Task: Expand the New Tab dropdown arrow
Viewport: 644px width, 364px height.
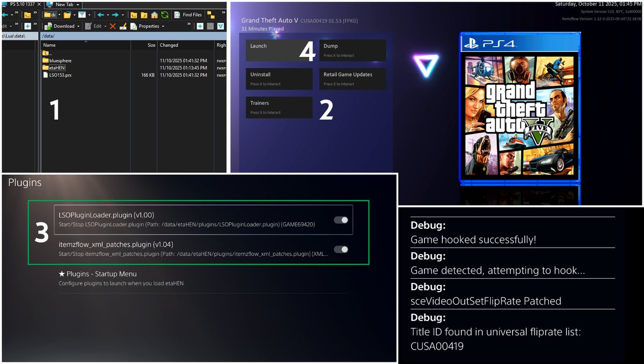Action: 78,5
